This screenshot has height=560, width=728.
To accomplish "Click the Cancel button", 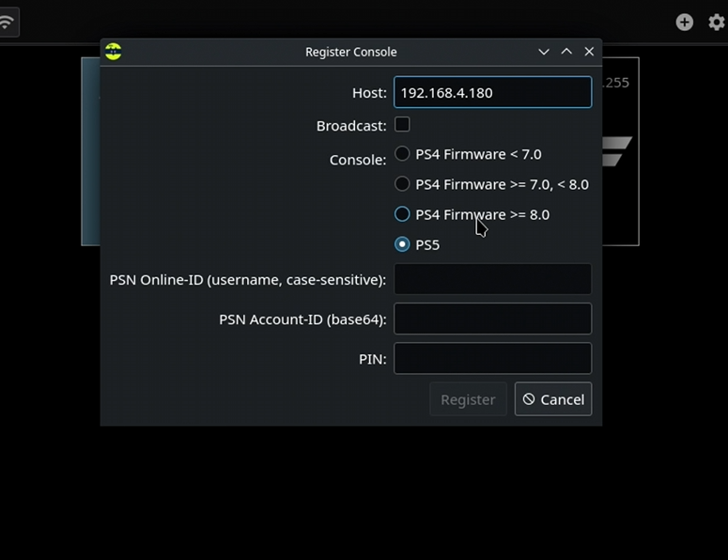I will pos(553,399).
